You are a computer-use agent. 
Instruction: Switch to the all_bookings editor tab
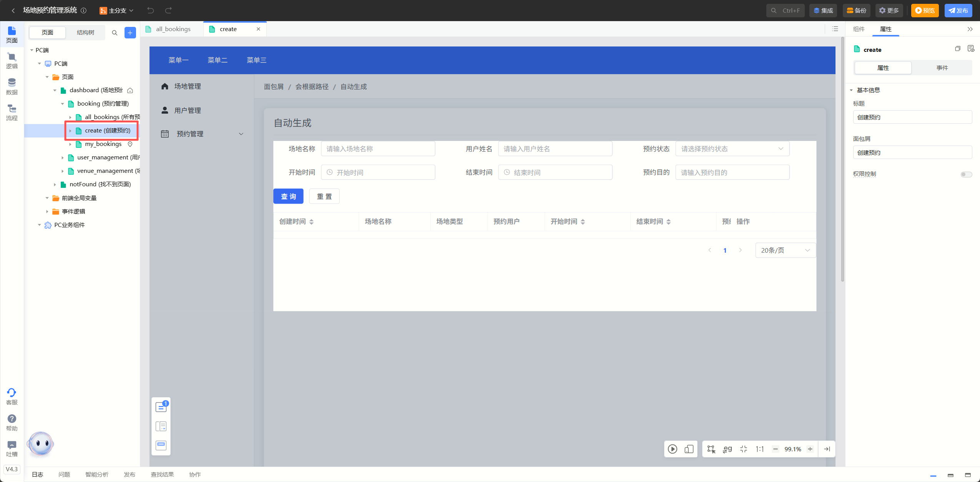click(173, 29)
